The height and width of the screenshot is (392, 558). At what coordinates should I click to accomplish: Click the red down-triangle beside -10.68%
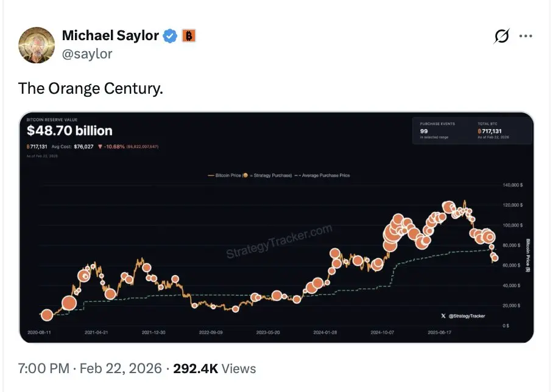point(100,147)
